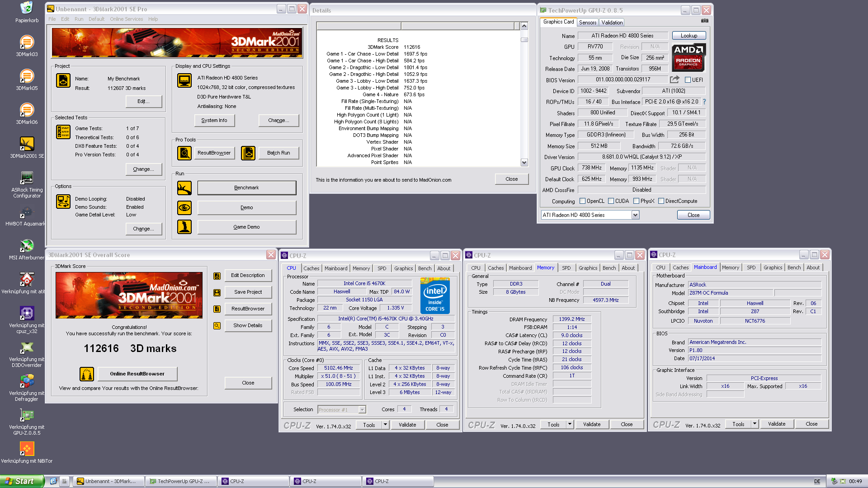Screen dimensions: 868x488
Task: Open the File menu in 3DMark2001
Action: (52, 19)
